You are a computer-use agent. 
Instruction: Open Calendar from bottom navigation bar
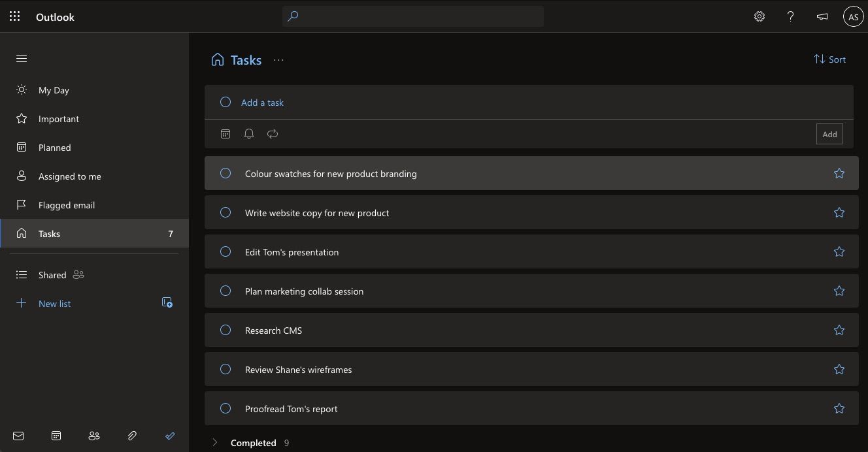(x=56, y=436)
